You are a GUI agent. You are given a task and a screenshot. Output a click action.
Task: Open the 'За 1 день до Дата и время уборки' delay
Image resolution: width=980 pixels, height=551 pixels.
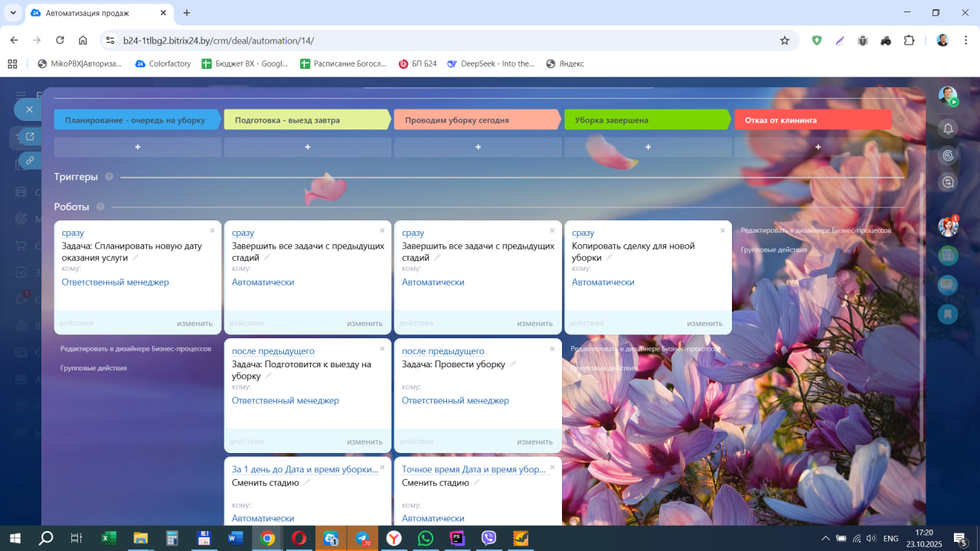[305, 469]
